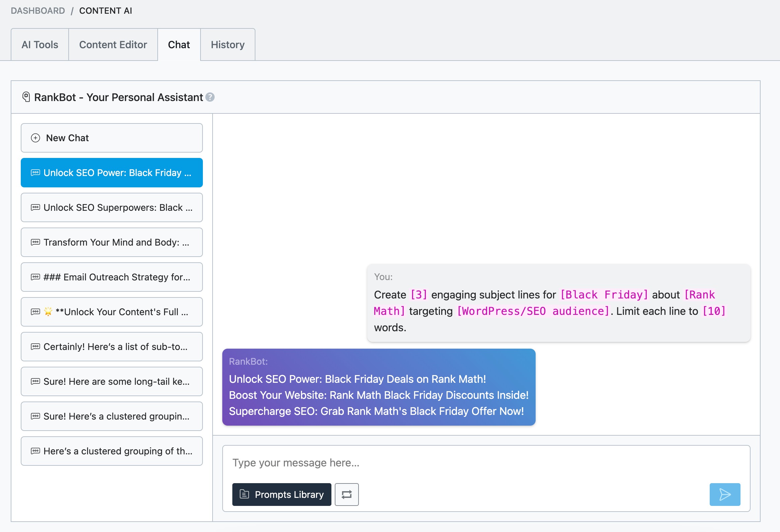Image resolution: width=780 pixels, height=532 pixels.
Task: Click the Prompts Library button
Action: pyautogui.click(x=282, y=494)
